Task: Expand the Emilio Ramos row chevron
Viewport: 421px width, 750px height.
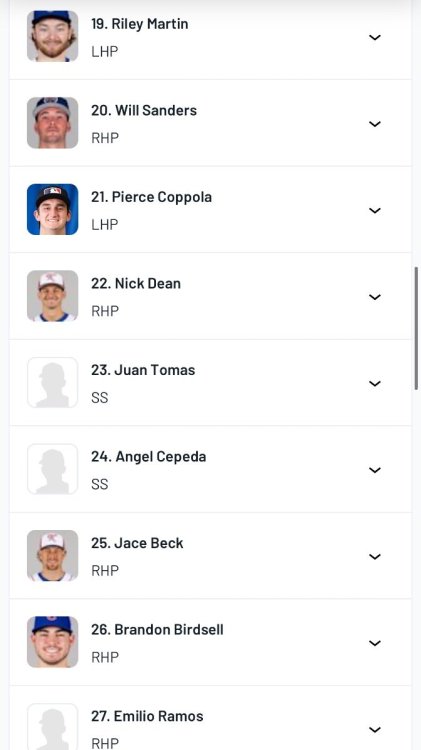Action: (x=375, y=730)
